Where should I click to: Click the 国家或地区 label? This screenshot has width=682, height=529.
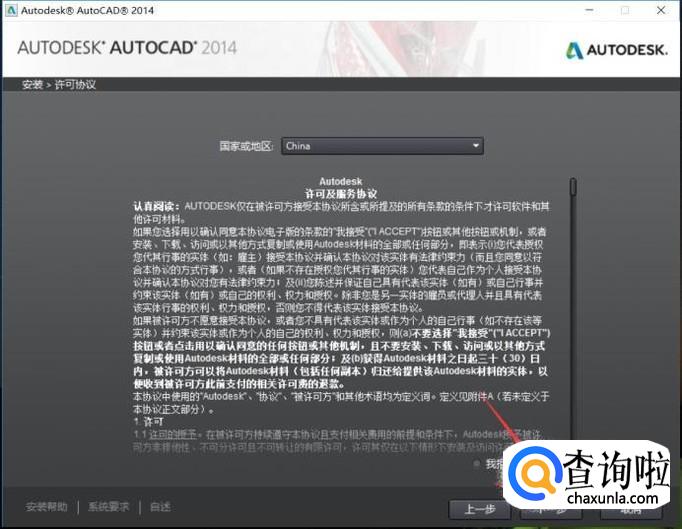pyautogui.click(x=247, y=146)
